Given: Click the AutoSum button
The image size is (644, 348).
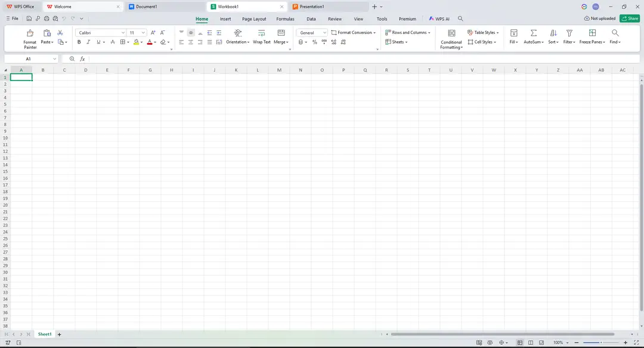Looking at the screenshot, I should (534, 36).
